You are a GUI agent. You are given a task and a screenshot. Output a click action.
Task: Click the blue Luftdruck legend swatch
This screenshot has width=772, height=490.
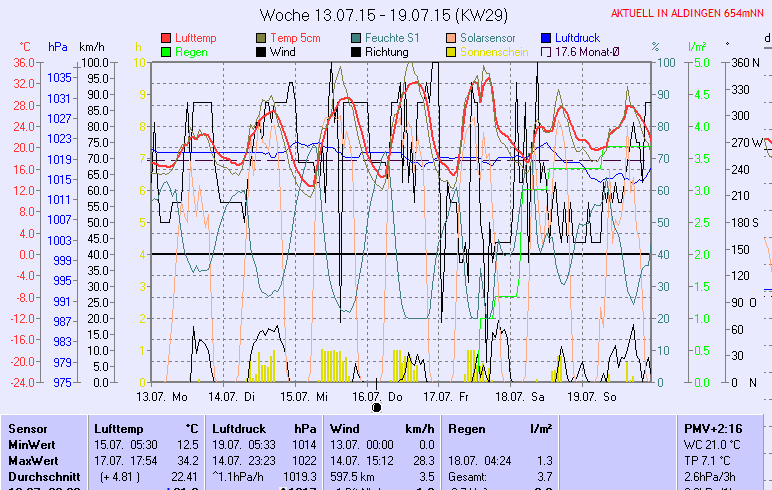tap(547, 38)
